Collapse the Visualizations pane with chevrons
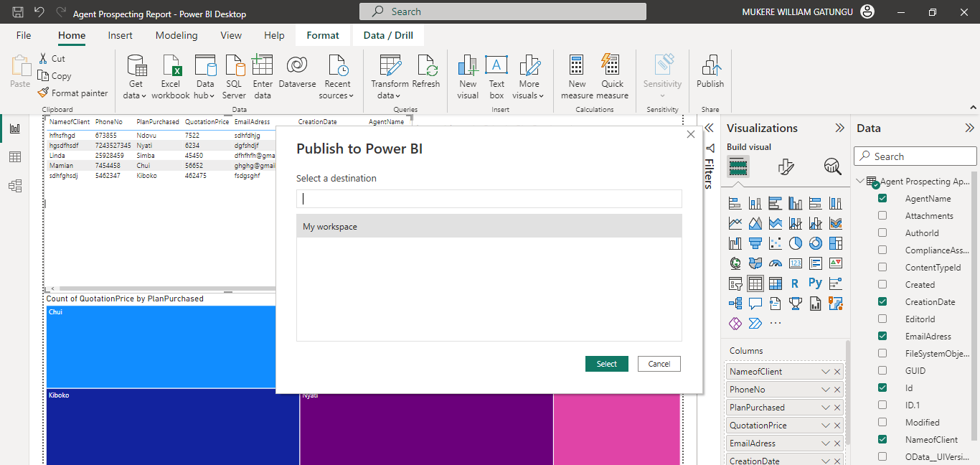The image size is (980, 465). tap(839, 128)
